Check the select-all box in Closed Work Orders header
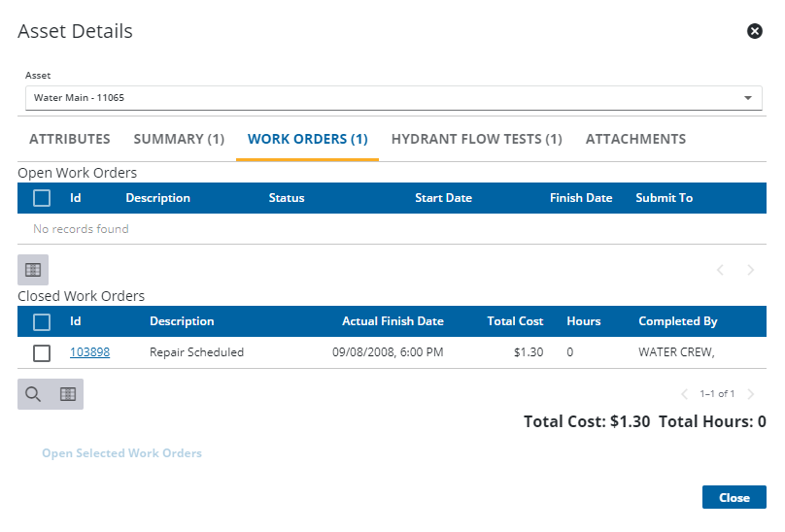This screenshot has width=785, height=532. [x=42, y=321]
